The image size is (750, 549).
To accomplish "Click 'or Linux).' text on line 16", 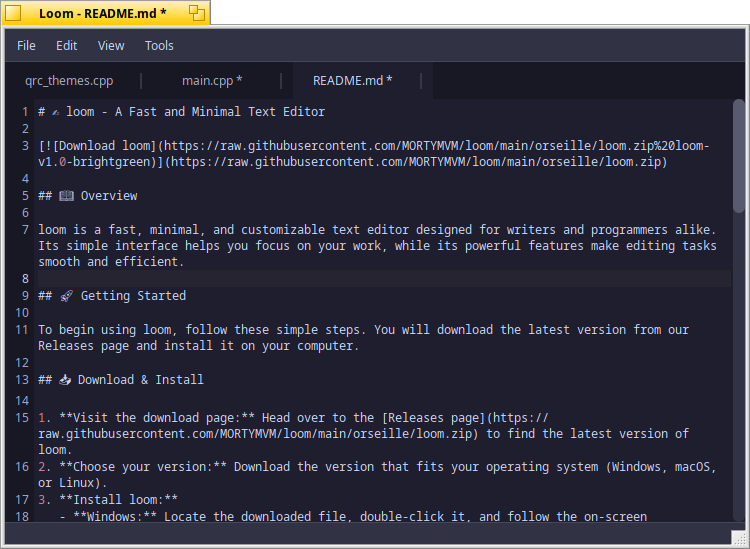I will (x=73, y=483).
